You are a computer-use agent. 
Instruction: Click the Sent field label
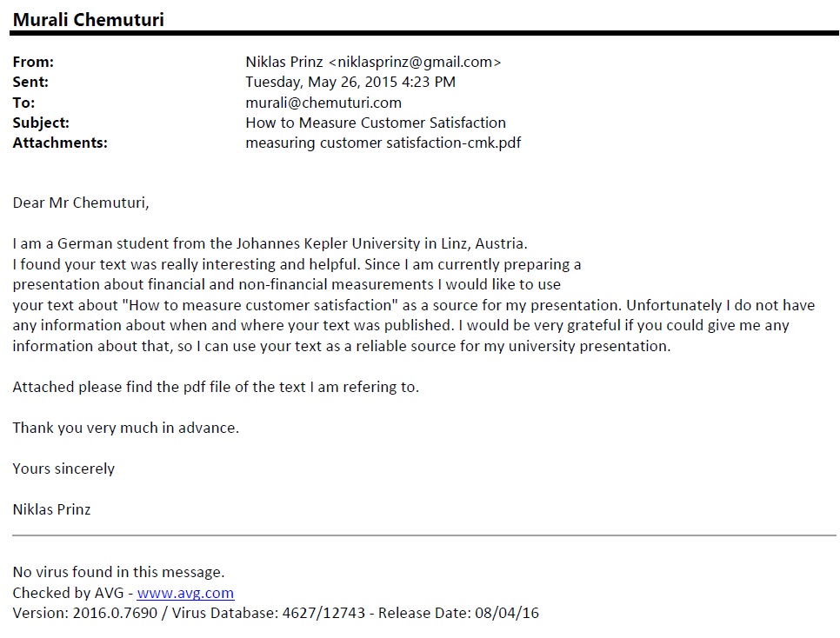[30, 82]
